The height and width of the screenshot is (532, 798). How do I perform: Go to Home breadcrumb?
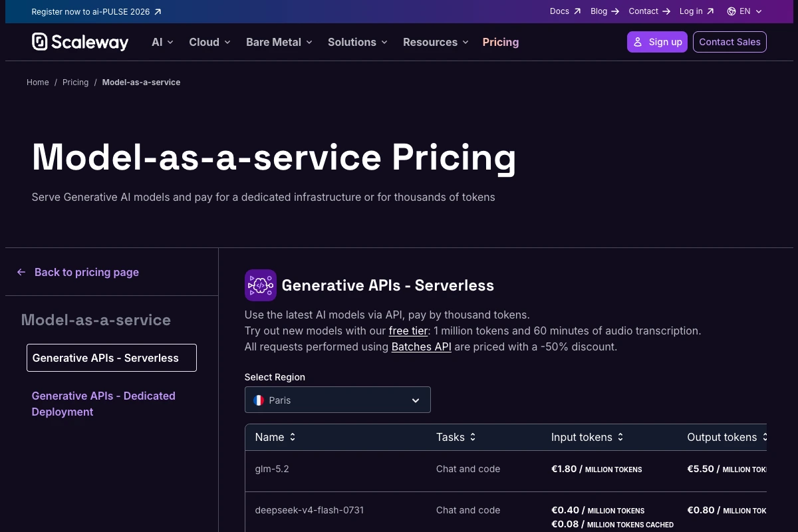(38, 82)
